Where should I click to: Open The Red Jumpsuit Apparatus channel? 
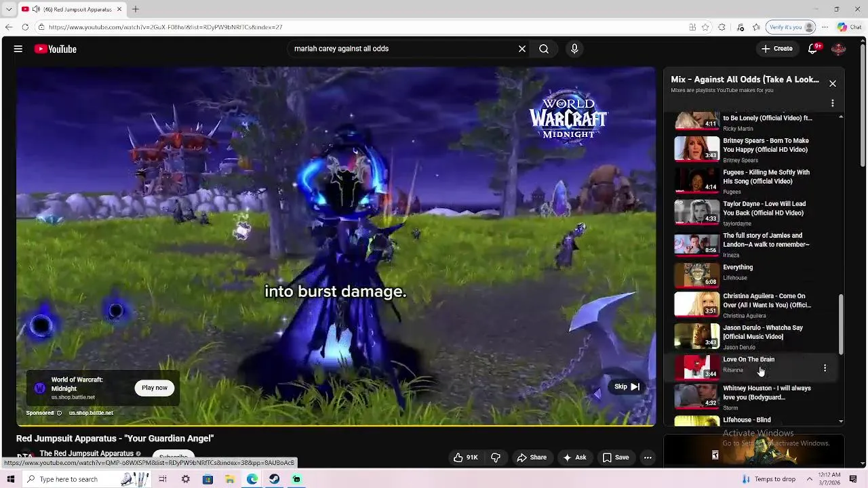[86, 453]
